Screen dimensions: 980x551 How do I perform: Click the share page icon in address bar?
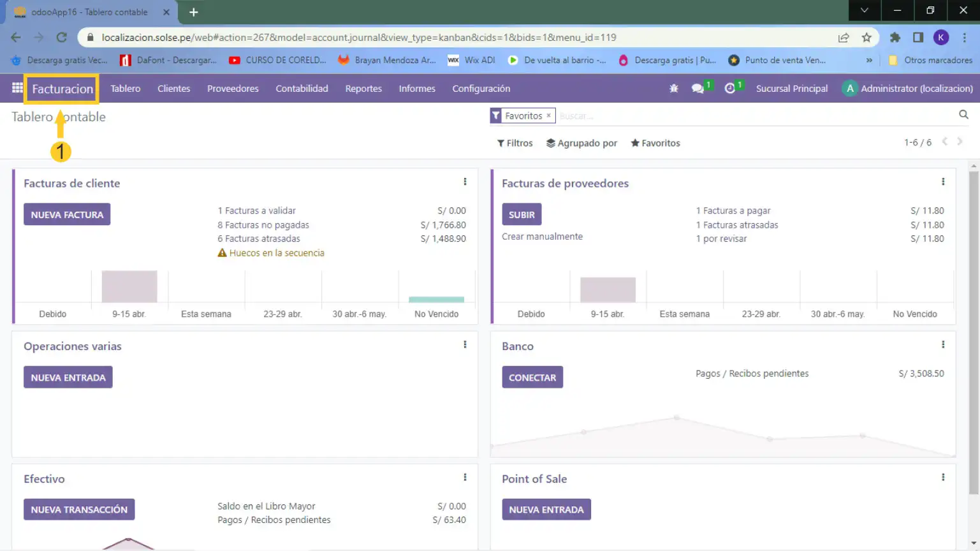click(x=844, y=38)
